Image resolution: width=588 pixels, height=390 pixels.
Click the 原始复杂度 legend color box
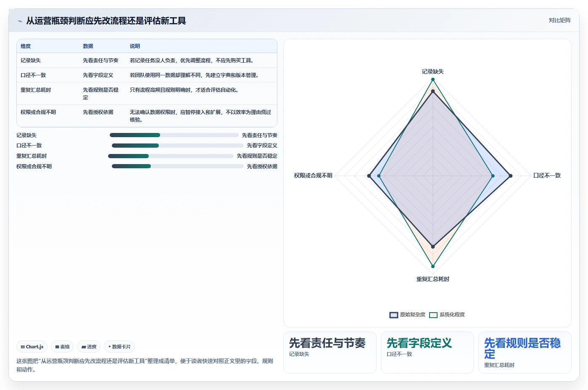coord(393,315)
